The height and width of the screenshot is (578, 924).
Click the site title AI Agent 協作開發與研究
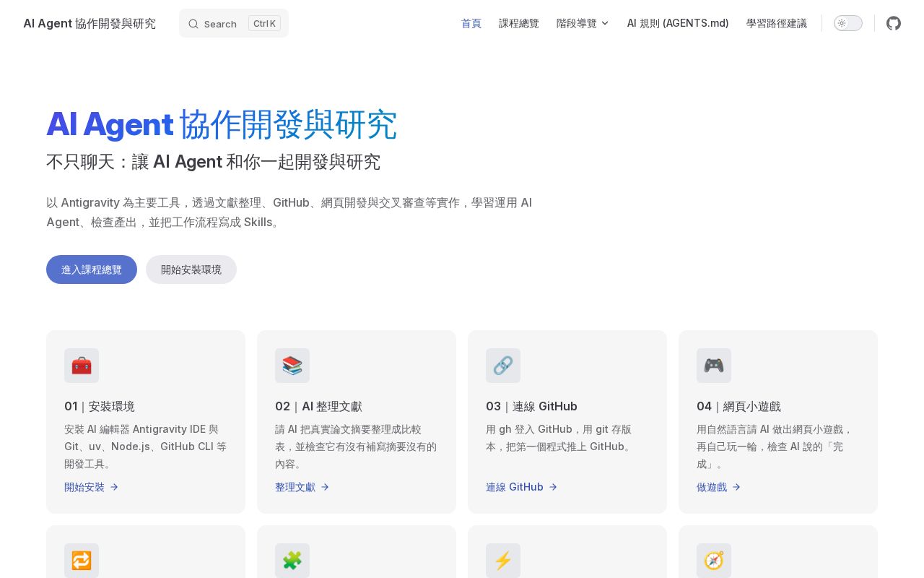(x=90, y=23)
